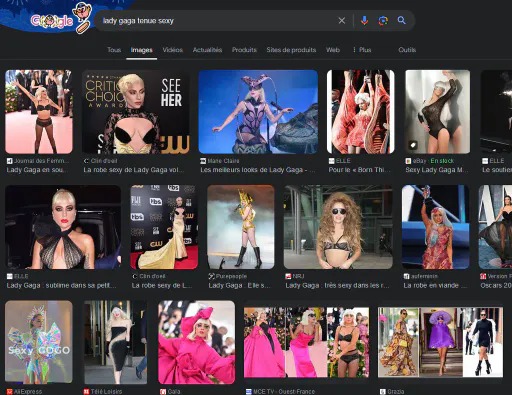Open the Actualités tab
Screen dimensions: 512x395
207,50
